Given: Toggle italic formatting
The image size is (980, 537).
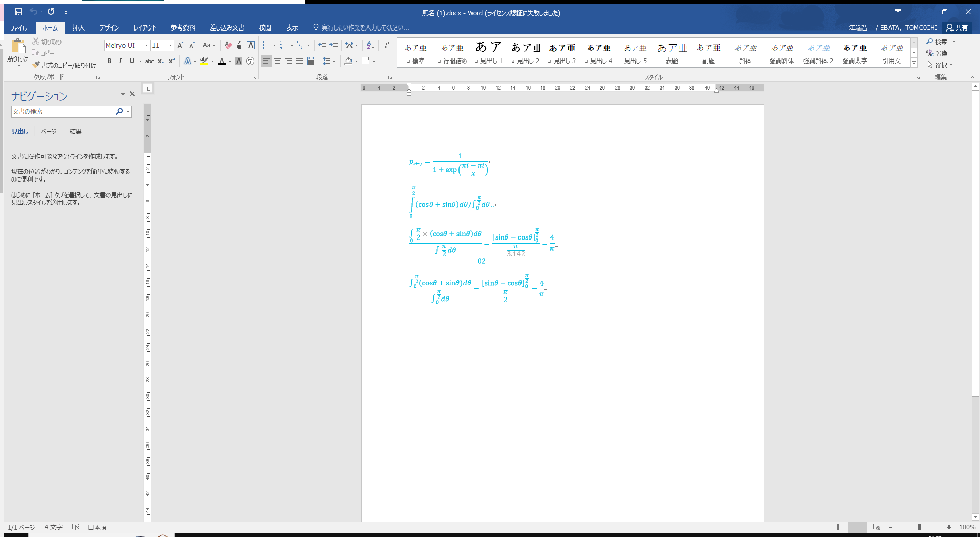Looking at the screenshot, I should tap(120, 61).
